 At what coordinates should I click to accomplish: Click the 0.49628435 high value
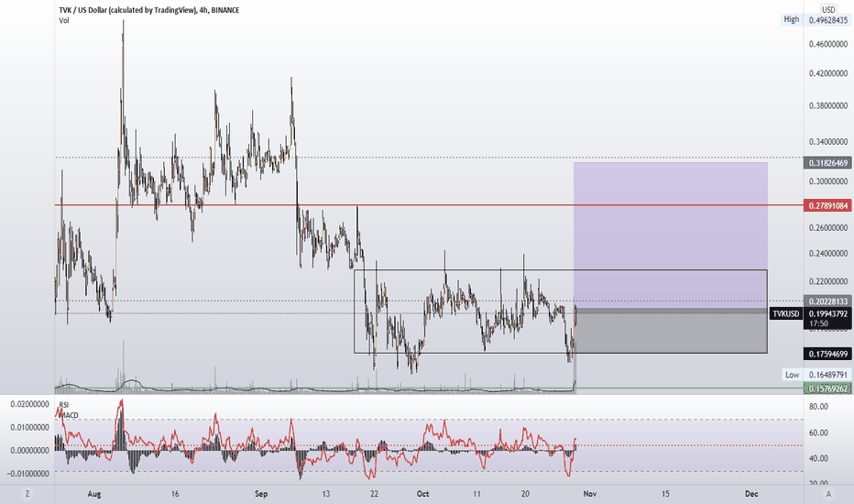828,20
